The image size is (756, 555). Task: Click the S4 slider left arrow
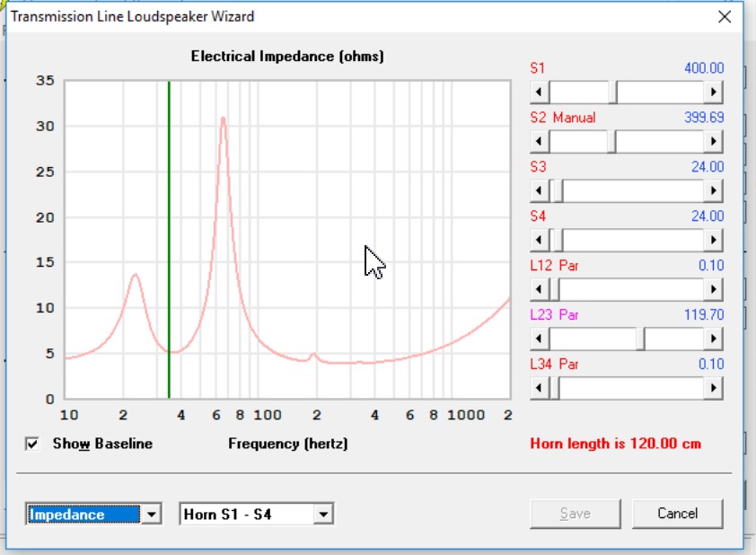pyautogui.click(x=539, y=240)
